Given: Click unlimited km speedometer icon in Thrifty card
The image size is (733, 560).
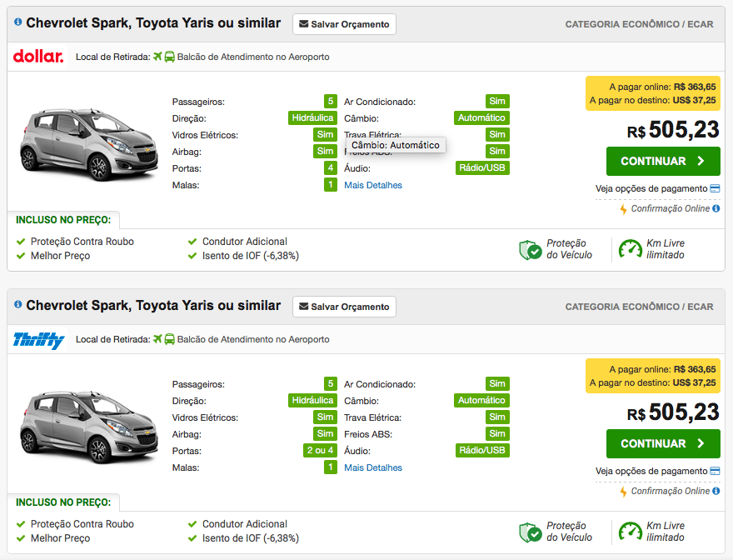Looking at the screenshot, I should [631, 532].
